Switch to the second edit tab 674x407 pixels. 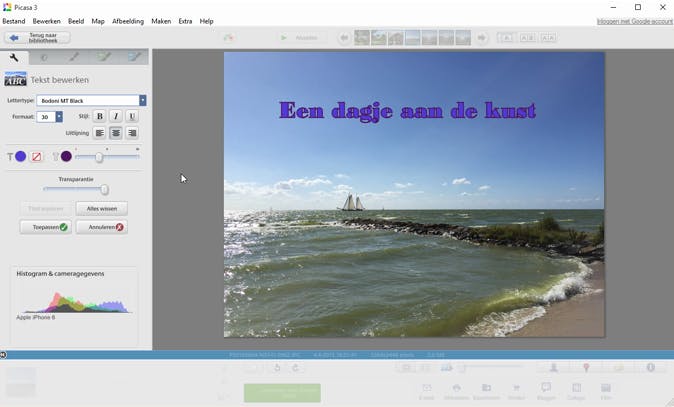coord(44,57)
